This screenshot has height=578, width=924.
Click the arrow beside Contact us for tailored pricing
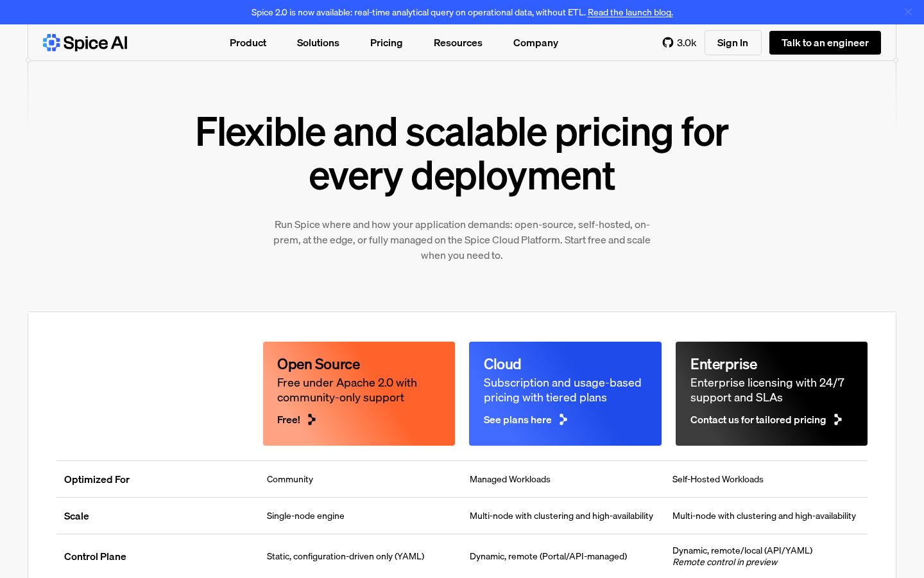pos(838,419)
